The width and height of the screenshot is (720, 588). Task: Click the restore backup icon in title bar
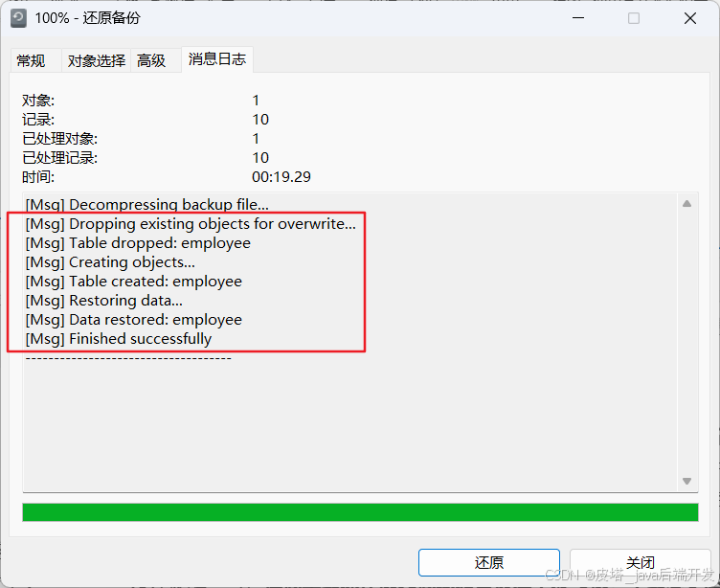[19, 18]
